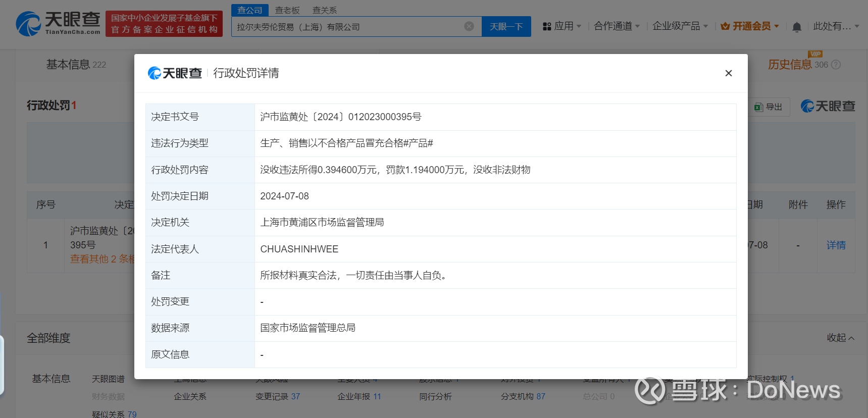Click the TianYanCha logo at top left
This screenshot has height=418, width=868.
click(58, 24)
